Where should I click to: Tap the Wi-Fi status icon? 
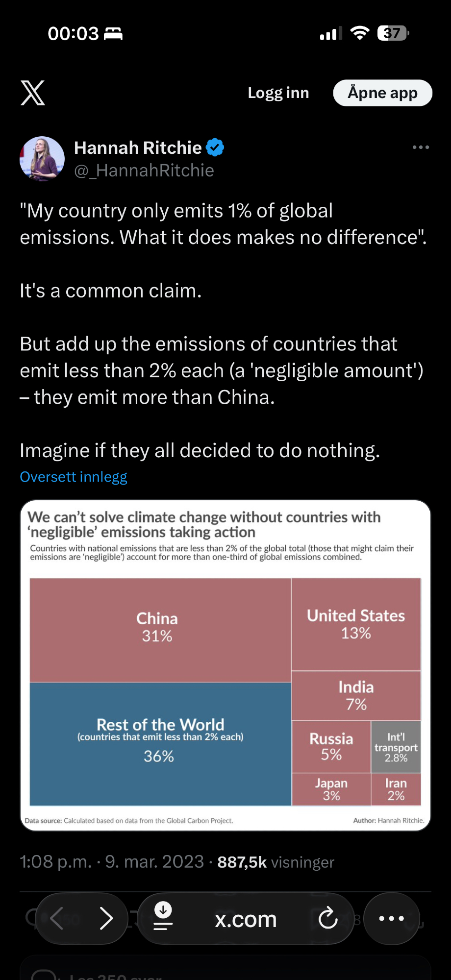pyautogui.click(x=360, y=33)
